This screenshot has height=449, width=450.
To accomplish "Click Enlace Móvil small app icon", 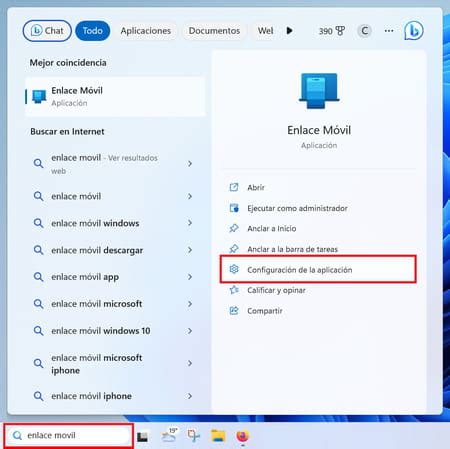I will 39,97.
